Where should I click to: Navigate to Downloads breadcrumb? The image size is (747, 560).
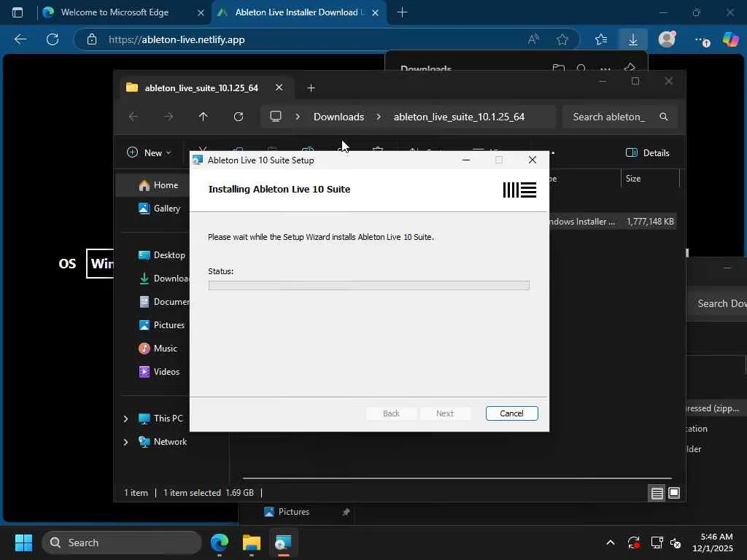point(338,117)
